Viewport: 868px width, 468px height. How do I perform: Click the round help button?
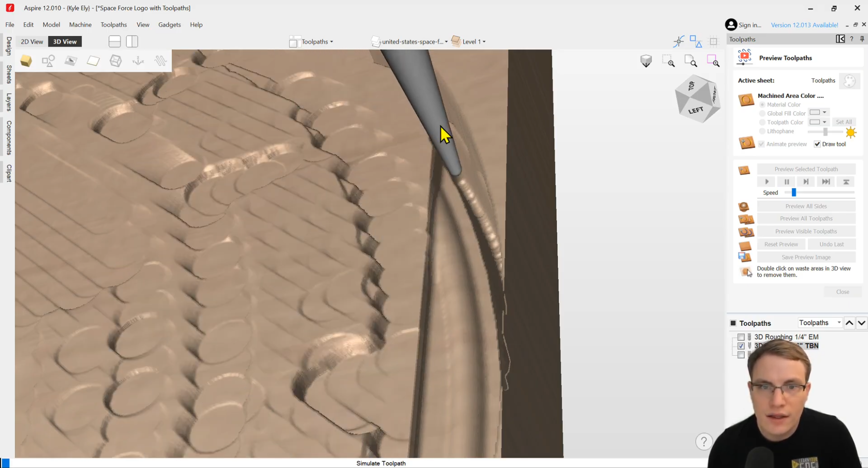pos(704,441)
